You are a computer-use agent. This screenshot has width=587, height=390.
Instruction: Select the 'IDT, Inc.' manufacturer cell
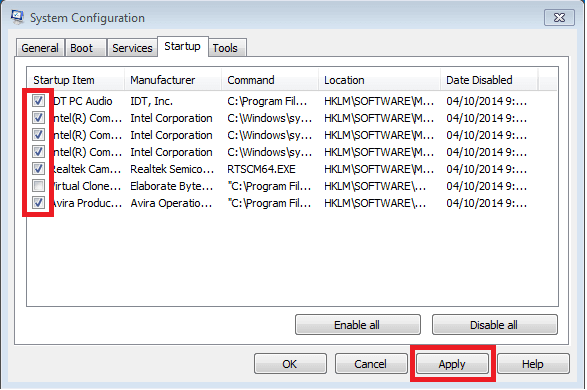coord(152,101)
